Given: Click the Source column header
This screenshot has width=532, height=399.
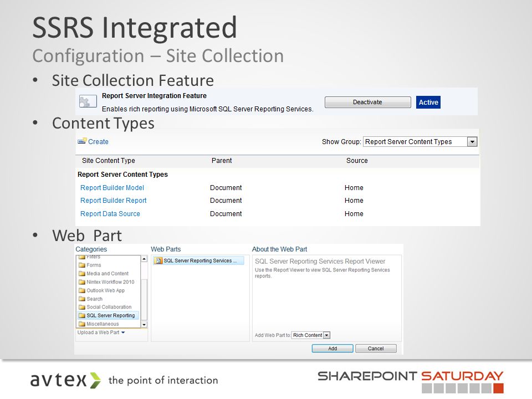Looking at the screenshot, I should (357, 161).
